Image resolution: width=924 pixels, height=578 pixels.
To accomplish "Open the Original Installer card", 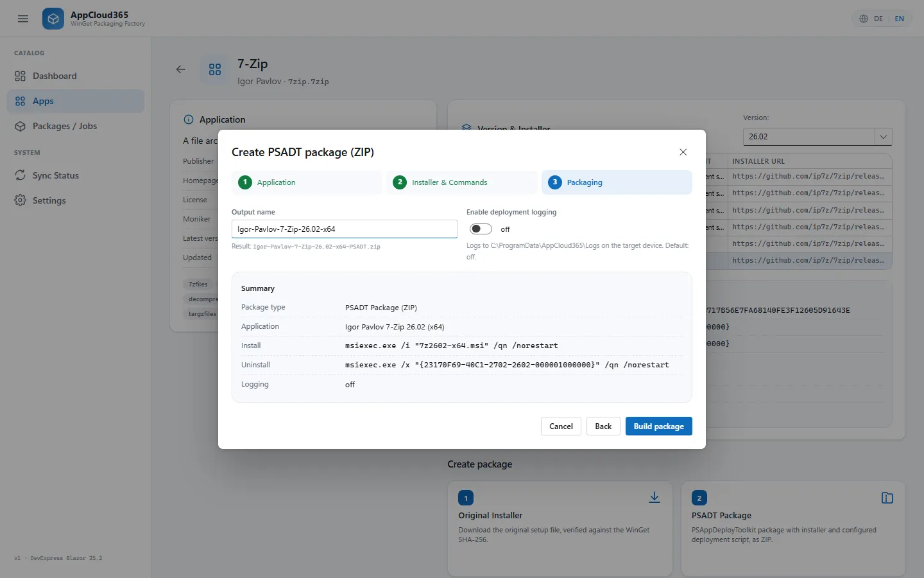I will (560, 529).
